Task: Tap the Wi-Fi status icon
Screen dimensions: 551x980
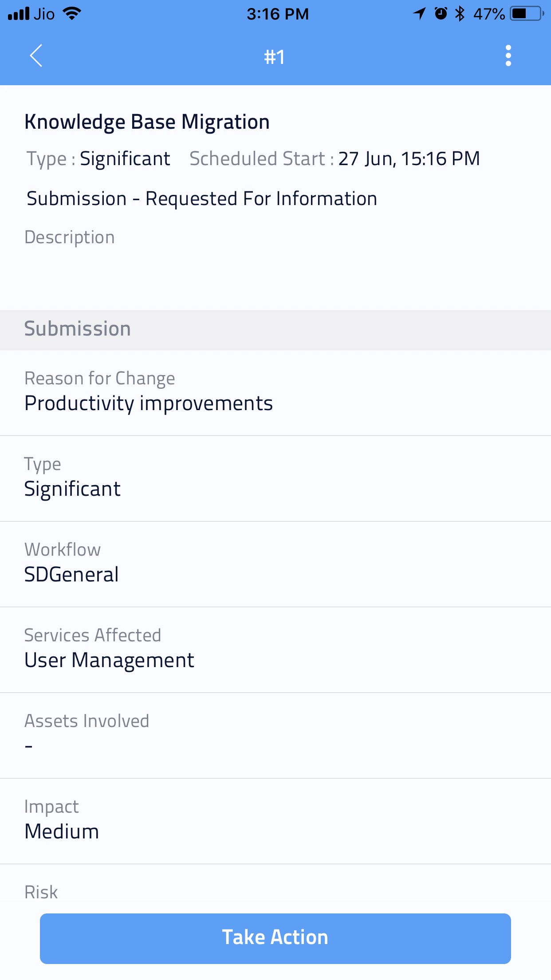Action: [x=72, y=13]
